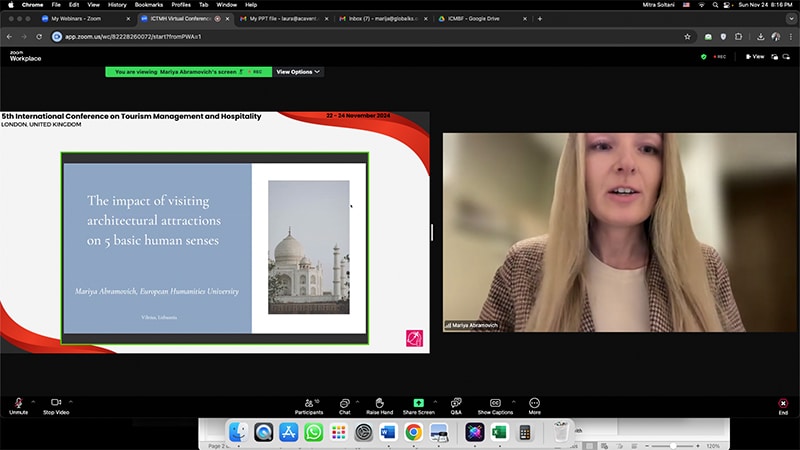Viewport: 800px width, 450px height.
Task: Expand audio options arrow beside Unmute
Action: pyautogui.click(x=33, y=401)
